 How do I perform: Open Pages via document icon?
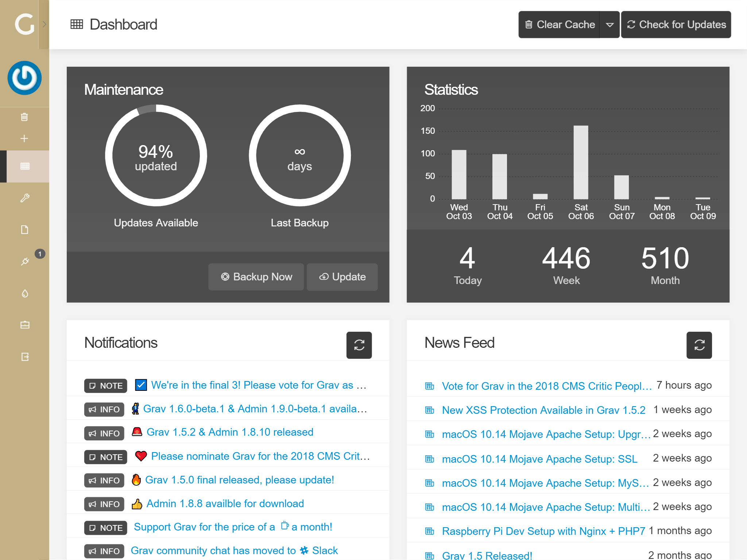pos(24,230)
